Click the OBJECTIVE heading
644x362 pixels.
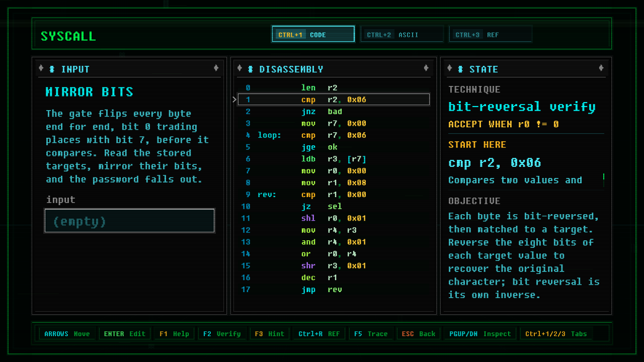click(x=474, y=201)
